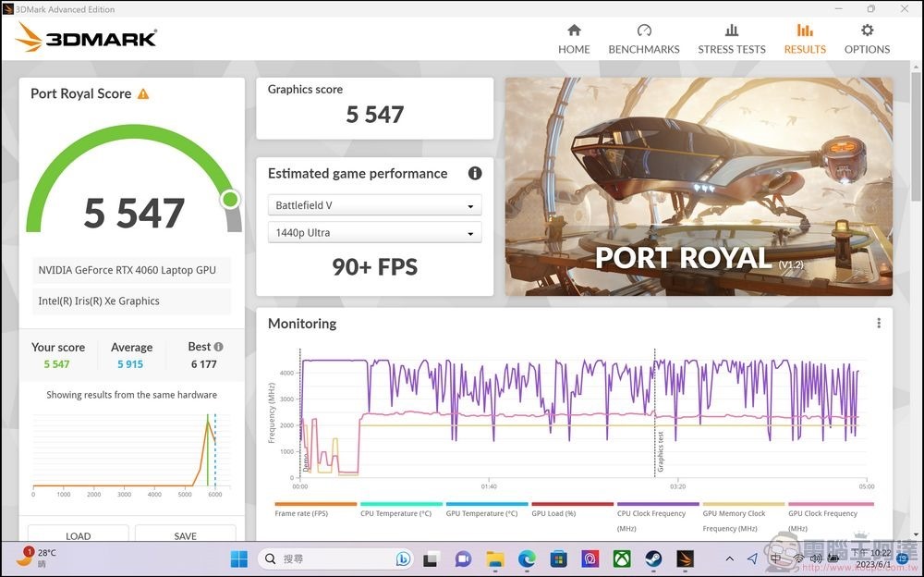The height and width of the screenshot is (577, 924).
Task: Launch Microsoft Edge from the taskbar
Action: (x=527, y=559)
